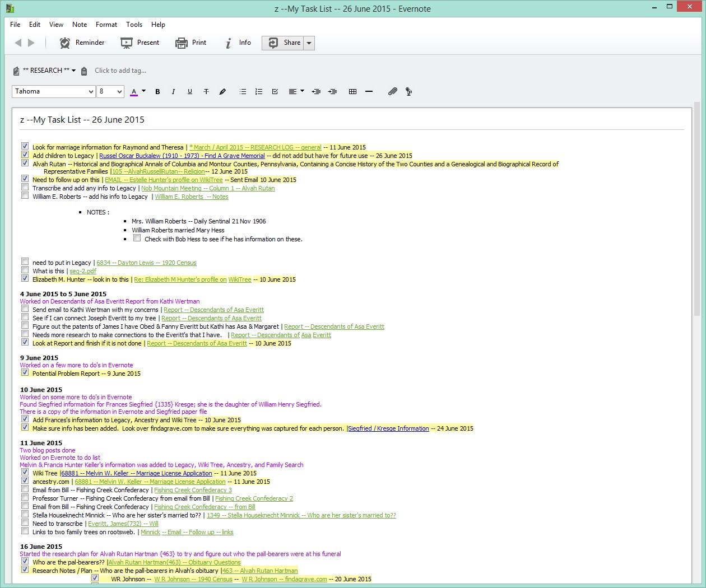
Task: Open the Help menu
Action: 159,25
